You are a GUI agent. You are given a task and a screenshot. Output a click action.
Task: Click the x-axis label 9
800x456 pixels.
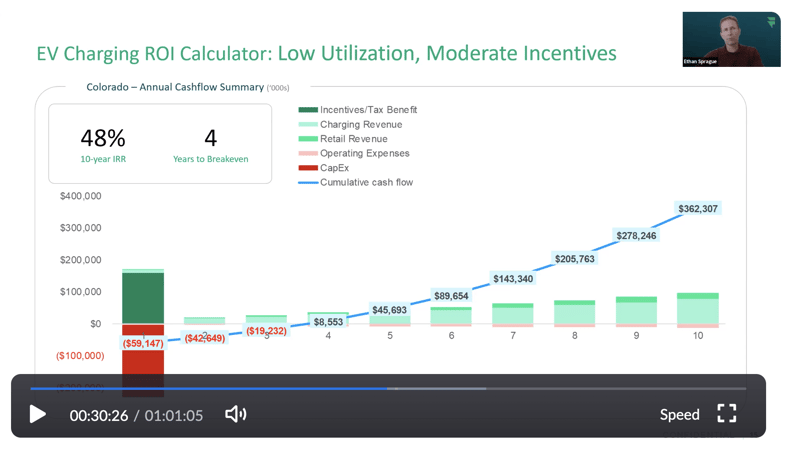click(x=636, y=336)
